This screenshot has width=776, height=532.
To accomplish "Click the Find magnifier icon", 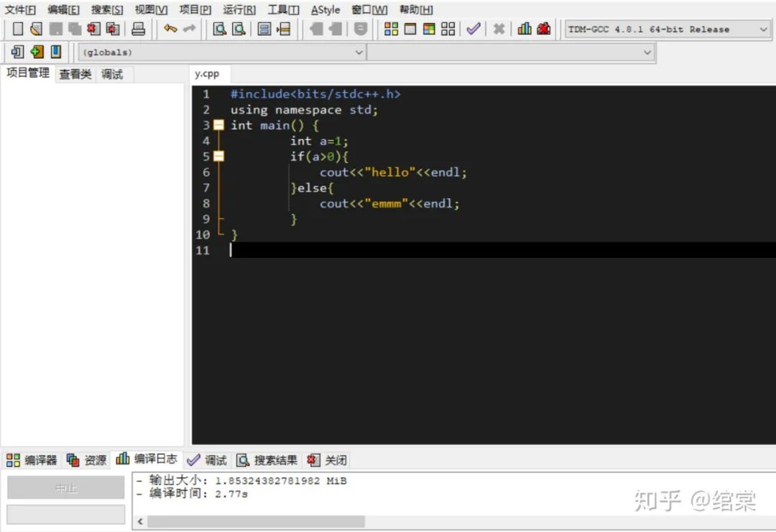I will [x=219, y=29].
